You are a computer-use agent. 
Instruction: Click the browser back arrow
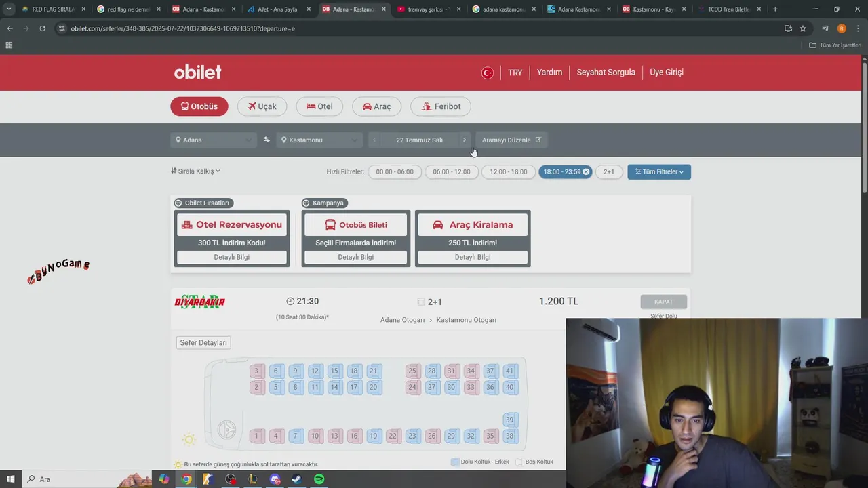click(9, 28)
